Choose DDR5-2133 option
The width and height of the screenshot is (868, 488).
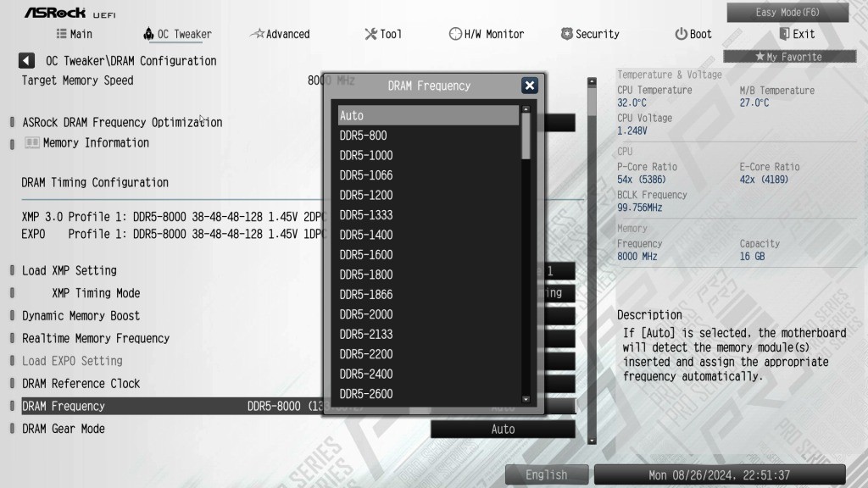428,335
